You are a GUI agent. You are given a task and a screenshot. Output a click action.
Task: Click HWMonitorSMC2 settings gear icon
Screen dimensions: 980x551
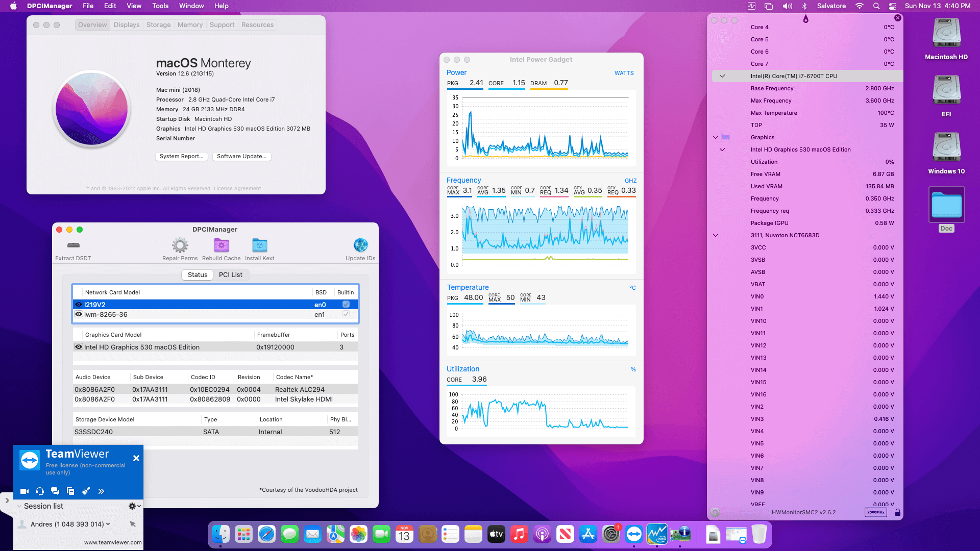pyautogui.click(x=715, y=512)
